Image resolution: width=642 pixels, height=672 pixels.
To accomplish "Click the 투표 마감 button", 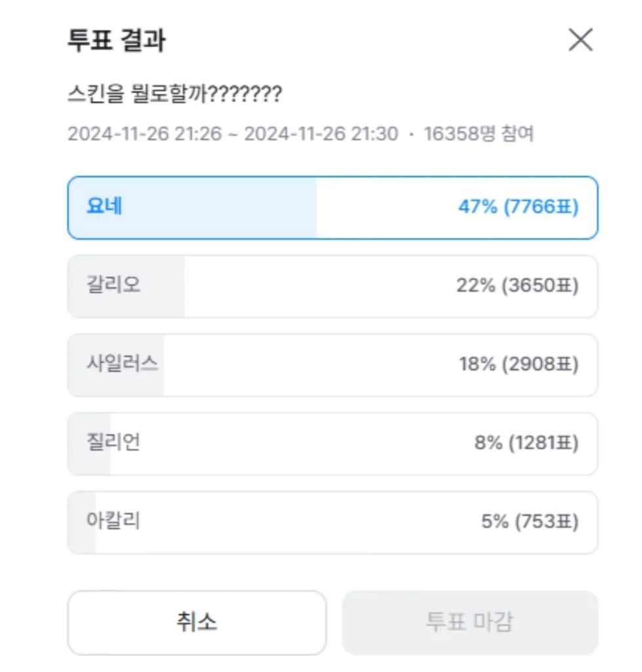I will pos(470,622).
